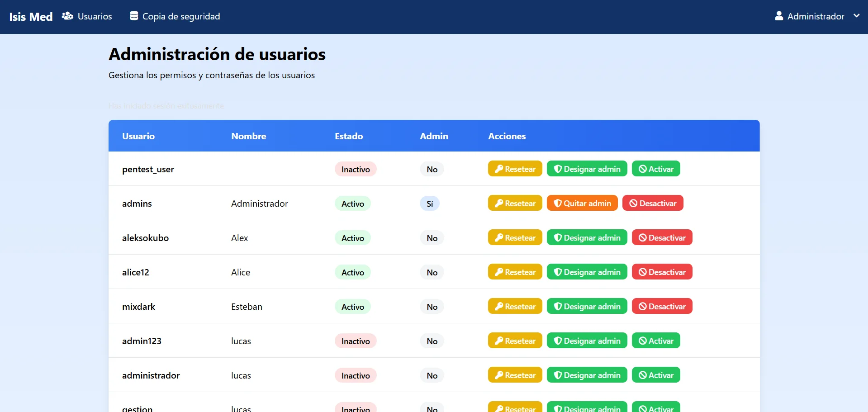Screen dimensions: 868x412
Task: Click key icon in pentest_user Resetear button
Action: tap(499, 169)
